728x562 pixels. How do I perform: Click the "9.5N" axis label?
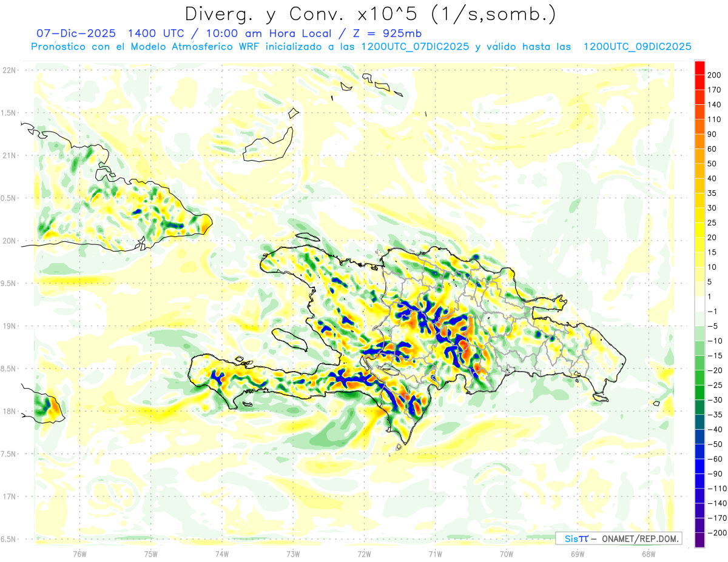coord(9,283)
